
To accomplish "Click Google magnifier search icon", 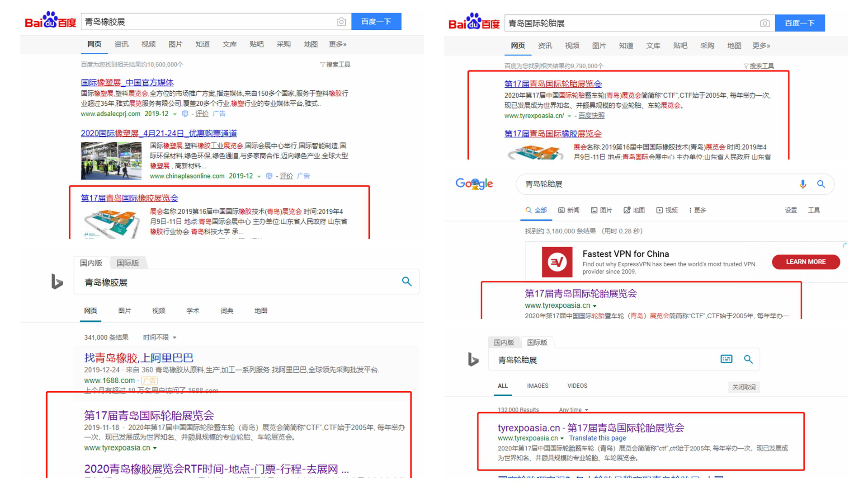I will (821, 184).
